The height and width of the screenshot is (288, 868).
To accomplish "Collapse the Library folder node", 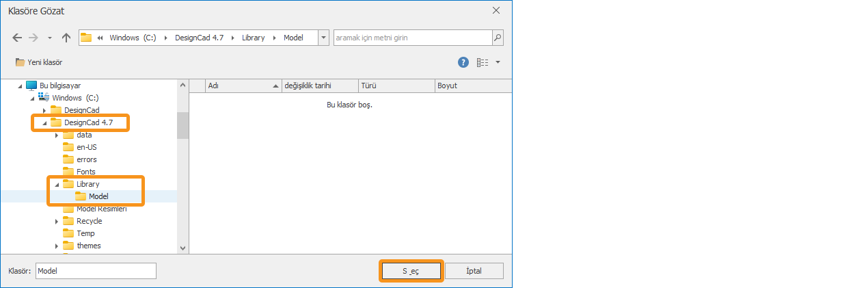I will pos(57,185).
